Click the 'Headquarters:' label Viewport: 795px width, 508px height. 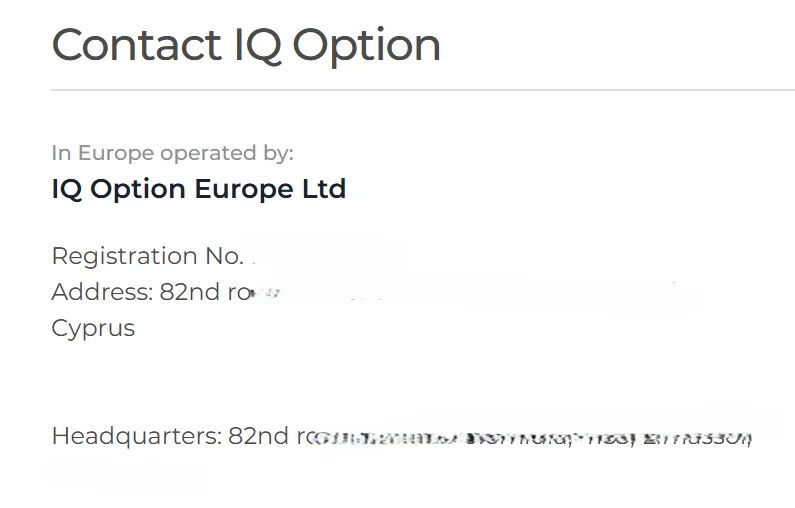[136, 436]
